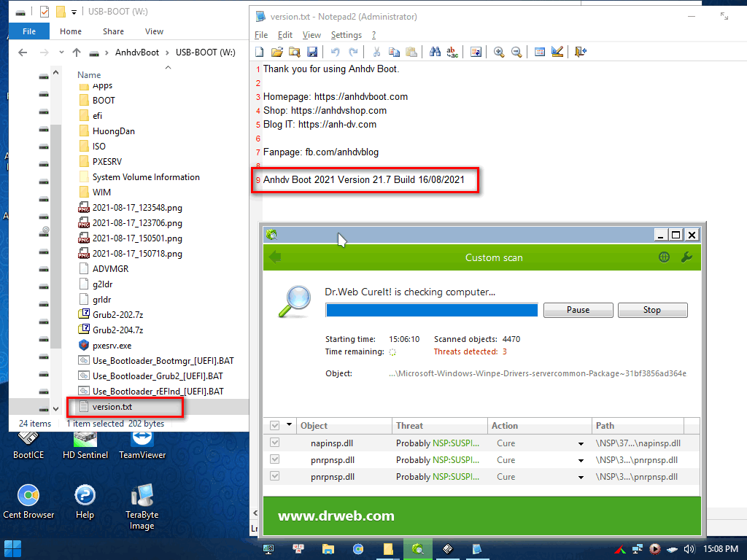Open the Notepad2 Settings menu

tap(347, 35)
